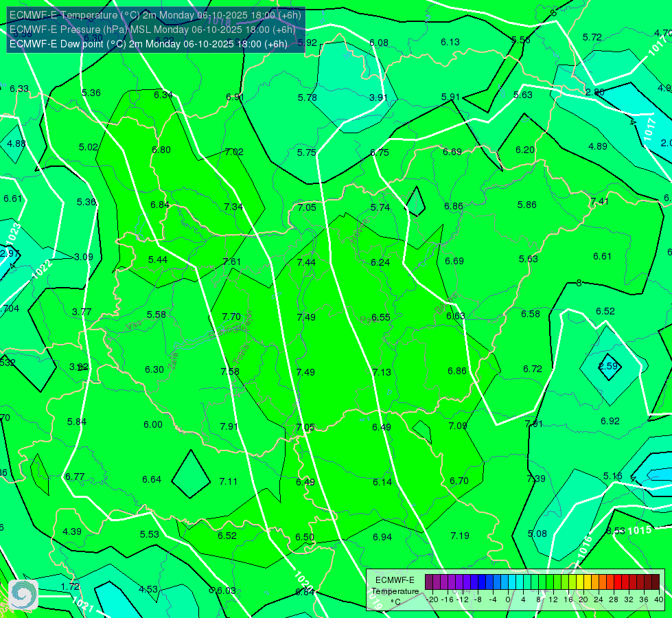
Task: Click the dew point value 6.70
Action: click(x=459, y=481)
